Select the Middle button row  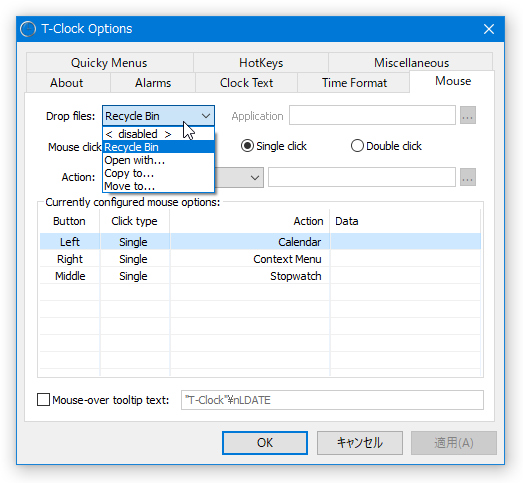[260, 276]
